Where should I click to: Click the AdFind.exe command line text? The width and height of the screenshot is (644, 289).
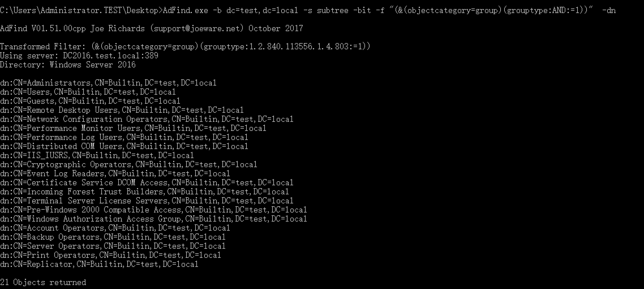pos(308,10)
